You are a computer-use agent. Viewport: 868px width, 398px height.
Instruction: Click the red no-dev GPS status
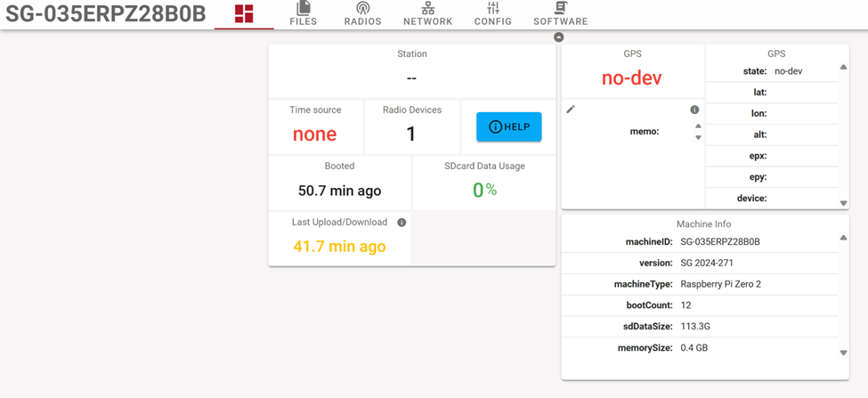[631, 77]
